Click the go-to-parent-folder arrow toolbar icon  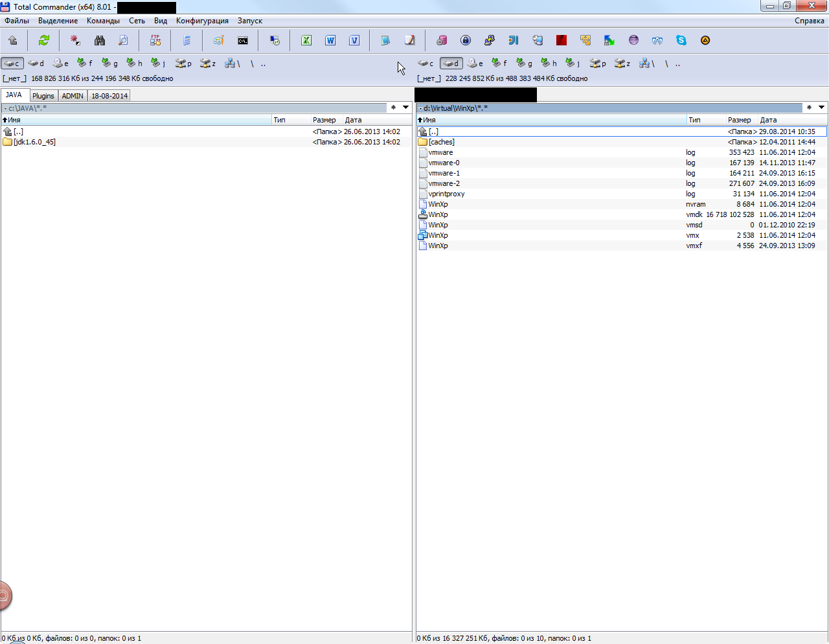[13, 40]
